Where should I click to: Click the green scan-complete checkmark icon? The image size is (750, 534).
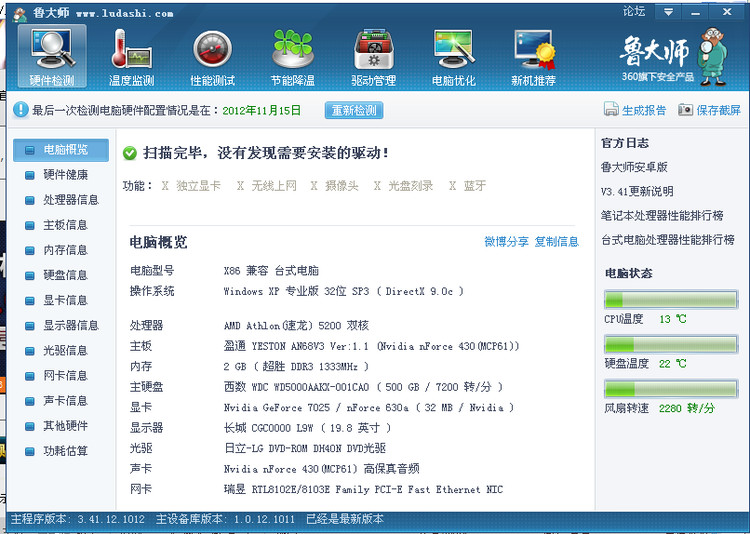tap(130, 153)
